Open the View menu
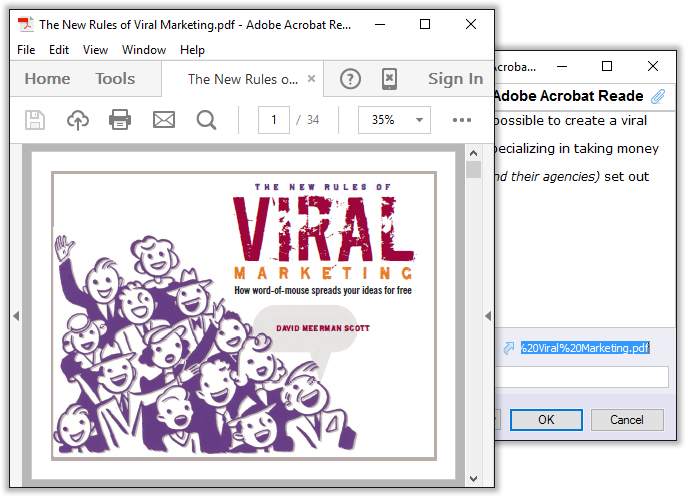The width and height of the screenshot is (686, 497). pos(95,50)
